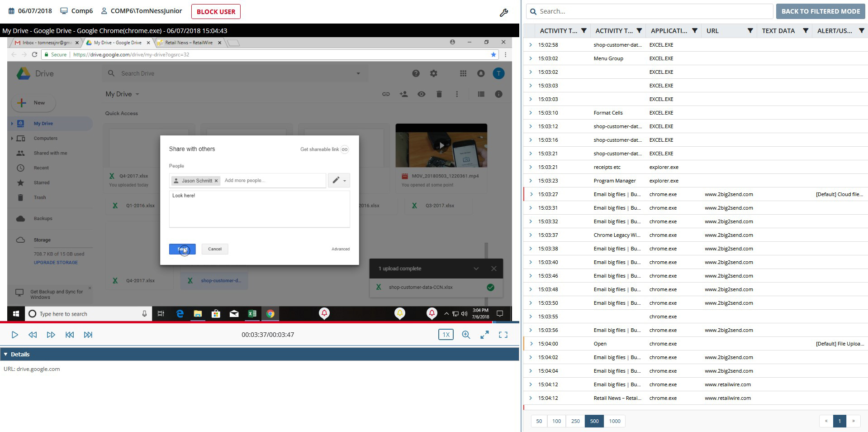Open Google Drive help icon
This screenshot has height=432, width=868.
(416, 73)
